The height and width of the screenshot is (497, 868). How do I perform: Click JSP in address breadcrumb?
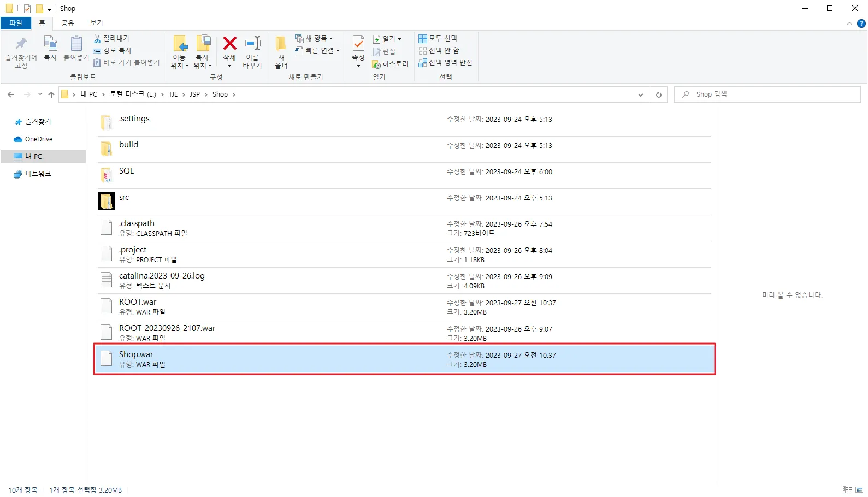click(195, 94)
